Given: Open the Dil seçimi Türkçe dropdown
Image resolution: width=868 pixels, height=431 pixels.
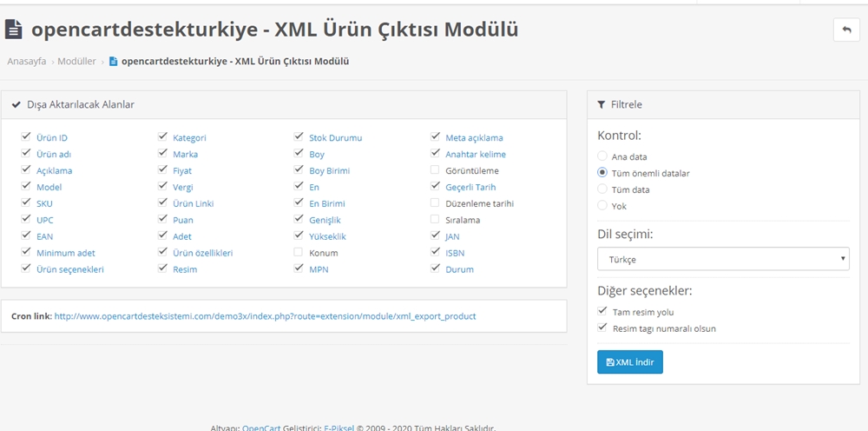Looking at the screenshot, I should 723,259.
